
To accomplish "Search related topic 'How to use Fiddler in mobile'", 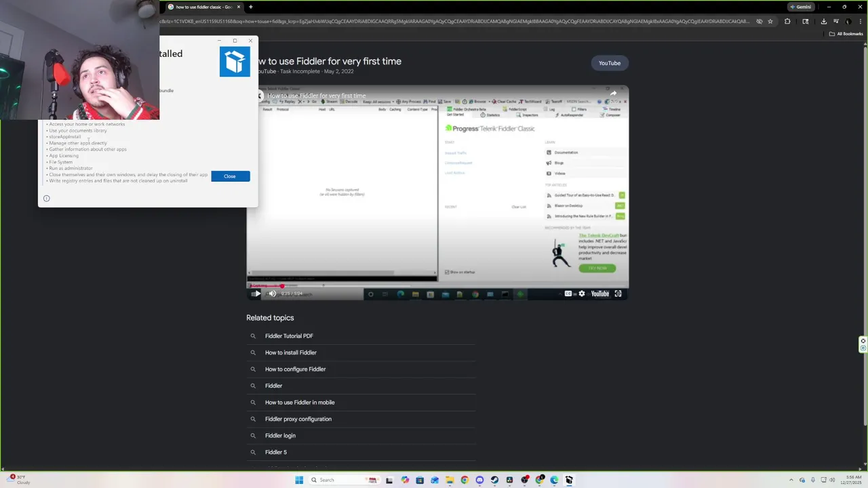I will pos(300,403).
